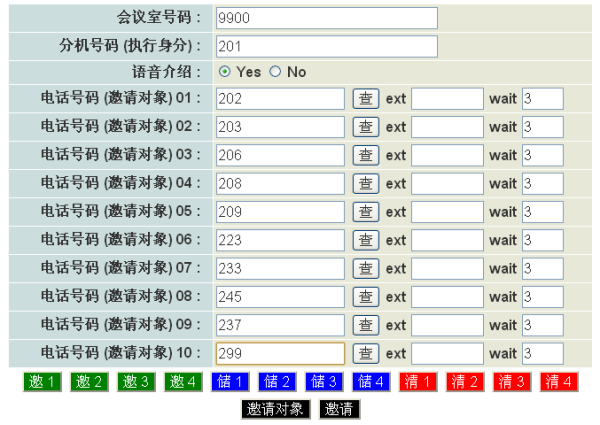Image resolution: width=600 pixels, height=425 pixels.
Task: Click the black 邀请 button
Action: pyautogui.click(x=339, y=409)
